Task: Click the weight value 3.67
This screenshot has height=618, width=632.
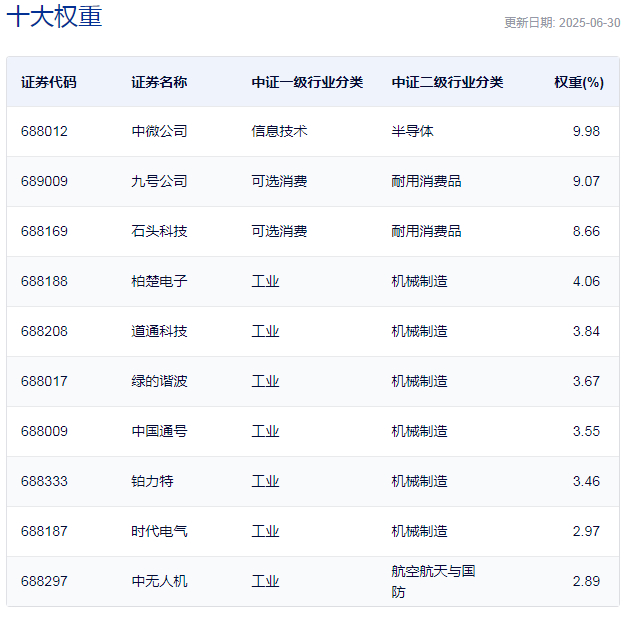Action: pyautogui.click(x=586, y=381)
